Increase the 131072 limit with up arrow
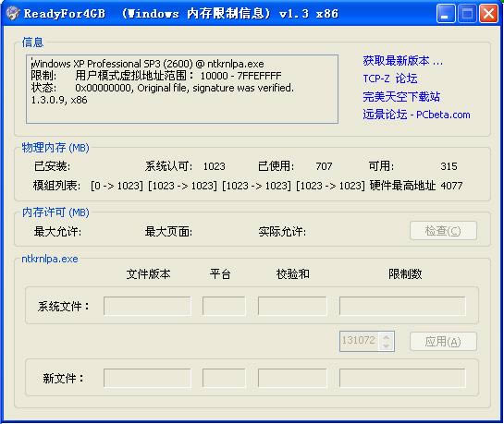Screen dimensions: 504x424 point(387,337)
